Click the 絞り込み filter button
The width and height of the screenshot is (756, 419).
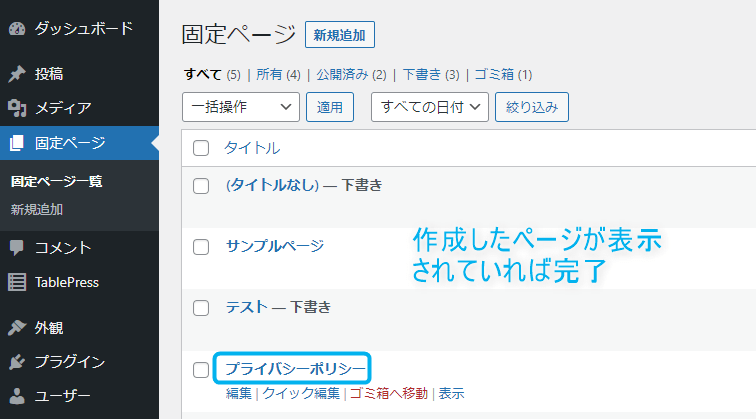532,107
